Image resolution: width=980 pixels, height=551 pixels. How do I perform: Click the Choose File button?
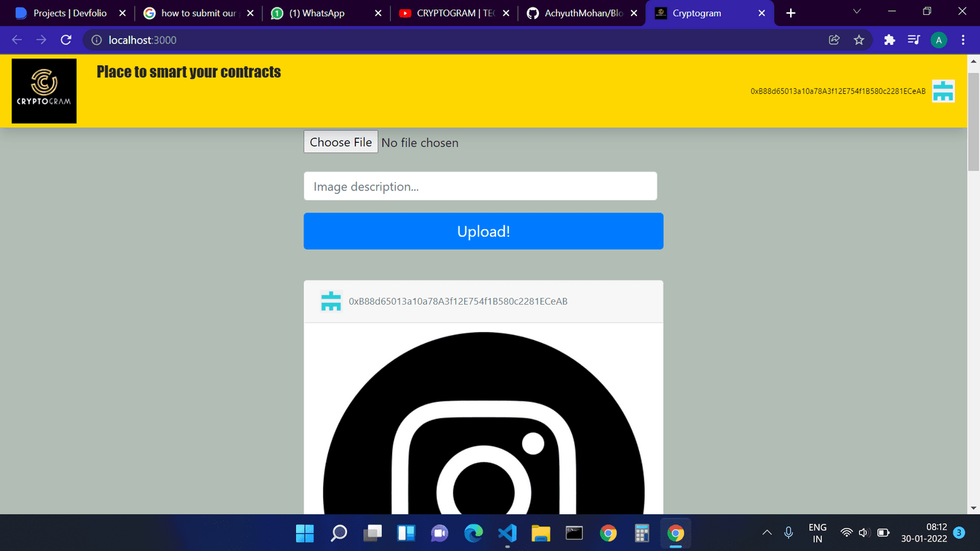tap(340, 142)
